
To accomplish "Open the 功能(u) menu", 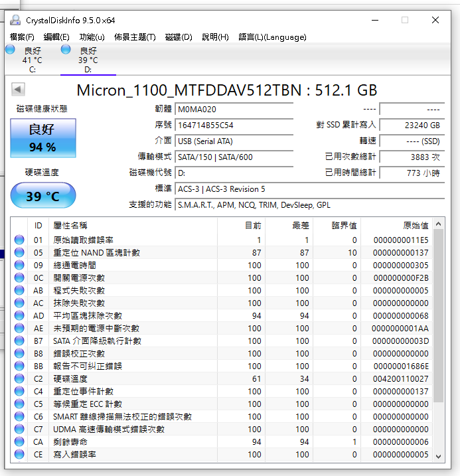I will pos(92,37).
